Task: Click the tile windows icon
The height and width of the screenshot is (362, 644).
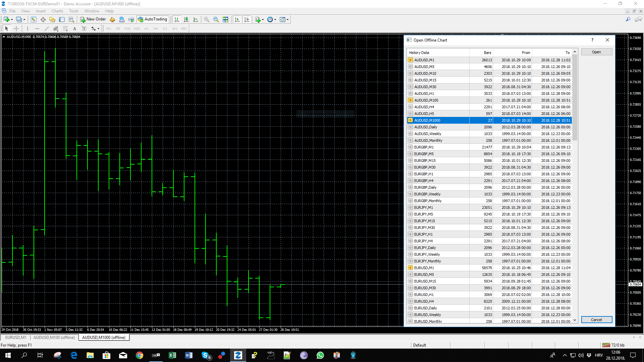Action: click(x=225, y=19)
